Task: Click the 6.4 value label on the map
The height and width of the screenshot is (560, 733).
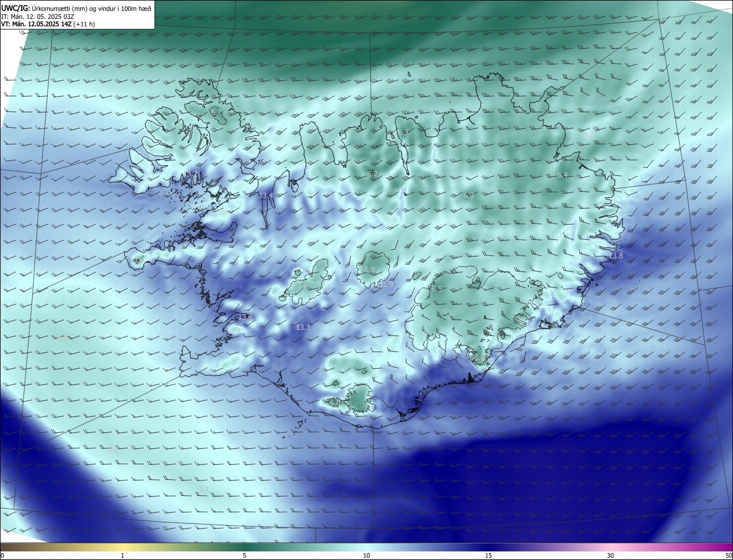Action: click(x=562, y=175)
